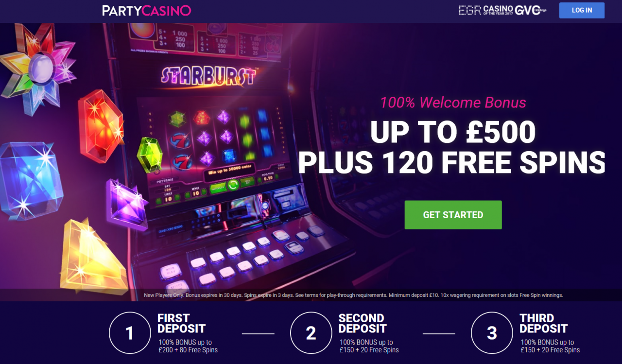Open the Log In button
Viewport: 622px width, 364px height.
click(x=582, y=10)
